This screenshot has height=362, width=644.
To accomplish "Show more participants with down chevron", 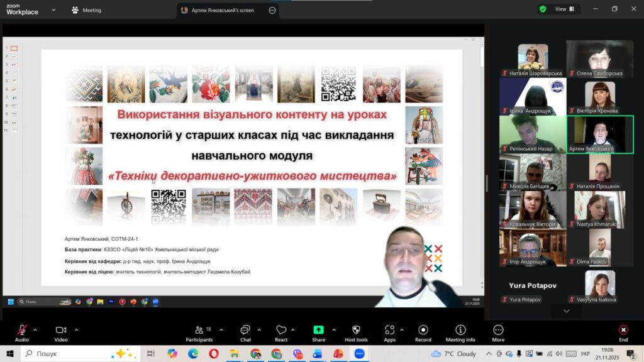I will (x=567, y=311).
